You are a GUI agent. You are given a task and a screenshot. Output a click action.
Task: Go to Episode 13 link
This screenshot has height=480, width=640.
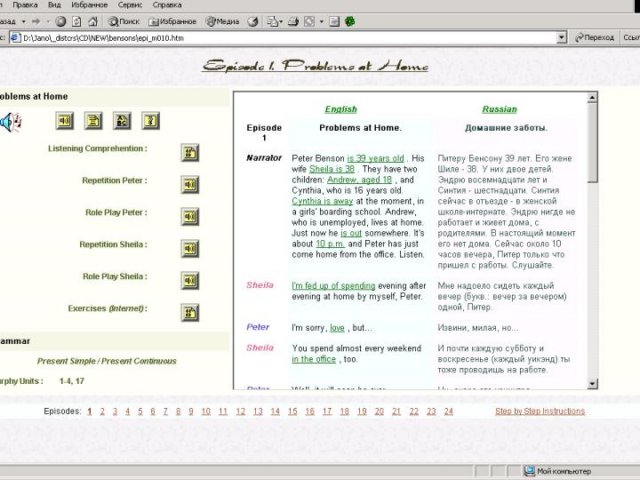258,411
